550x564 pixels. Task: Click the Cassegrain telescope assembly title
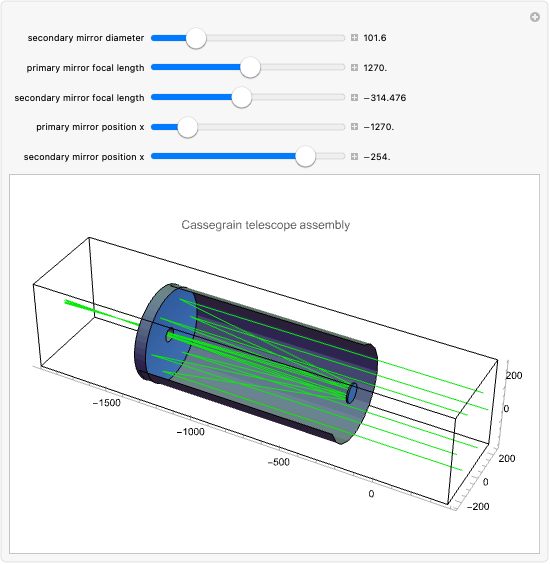click(265, 225)
